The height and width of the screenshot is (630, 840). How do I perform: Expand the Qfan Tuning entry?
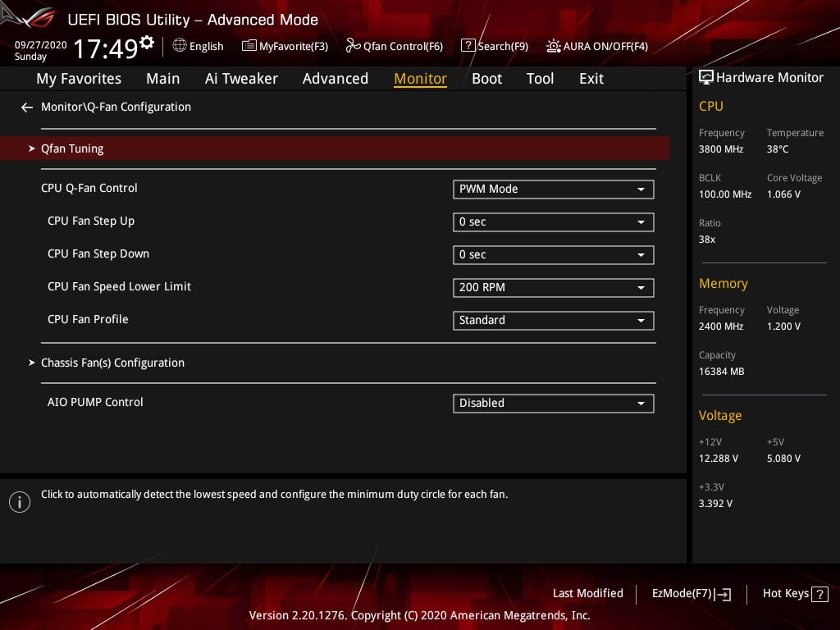point(335,148)
